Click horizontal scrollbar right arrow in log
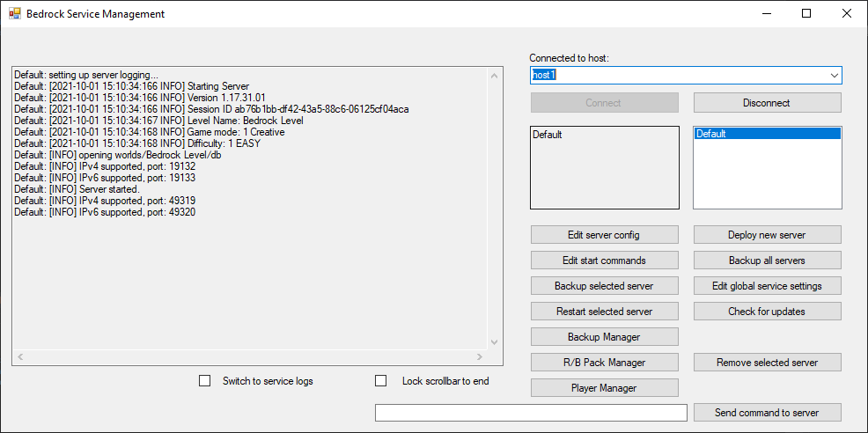868x433 pixels. pos(480,357)
